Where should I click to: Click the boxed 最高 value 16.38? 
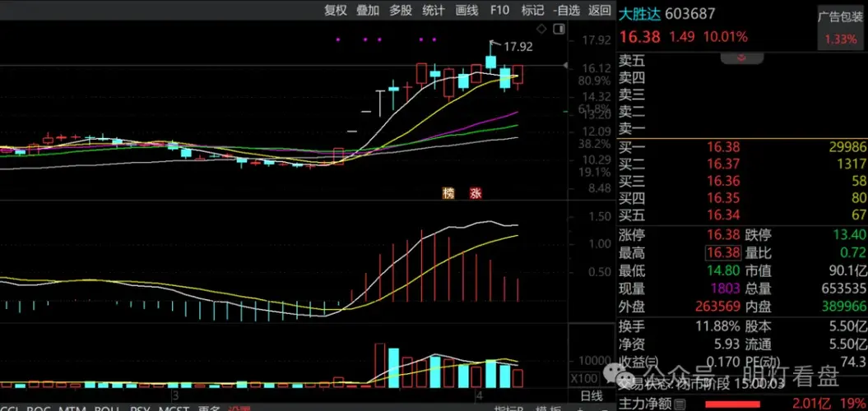pyautogui.click(x=723, y=253)
